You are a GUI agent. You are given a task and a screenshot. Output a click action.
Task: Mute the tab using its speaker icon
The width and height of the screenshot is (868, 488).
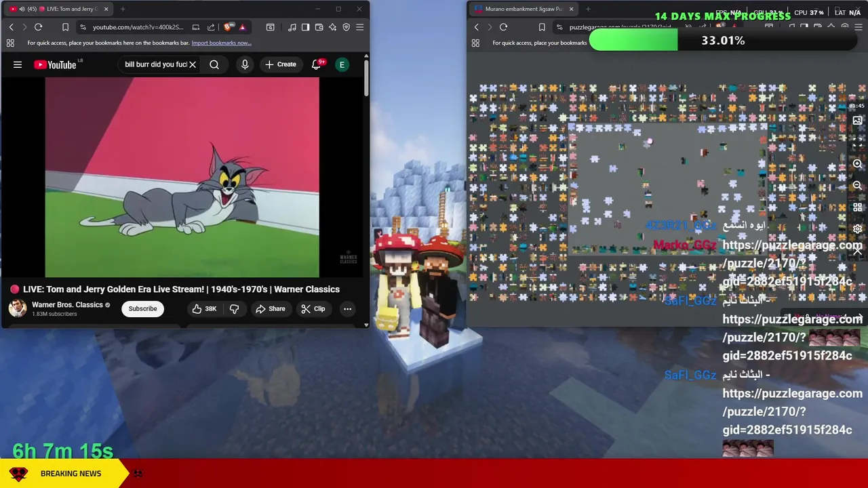(22, 9)
